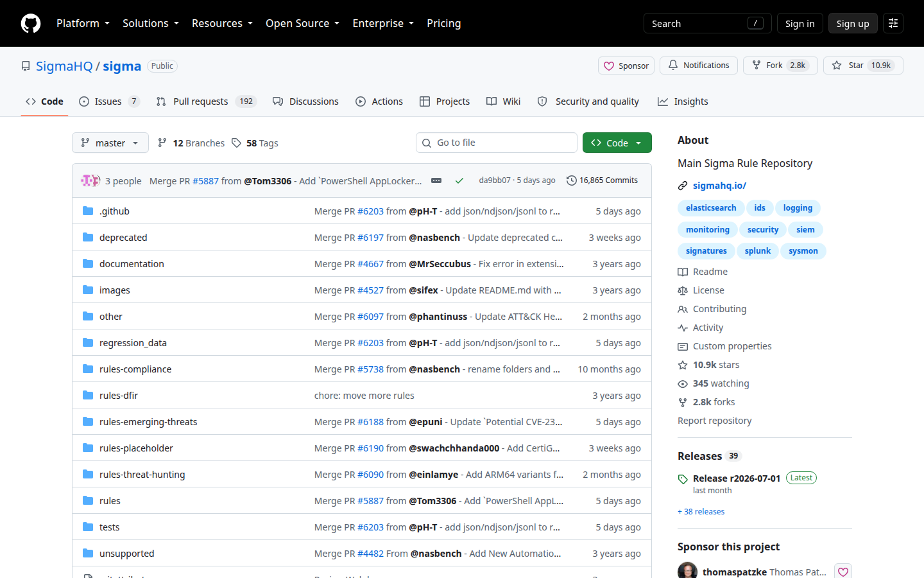Open the regression_data folder
The width and height of the screenshot is (924, 578).
click(x=133, y=343)
